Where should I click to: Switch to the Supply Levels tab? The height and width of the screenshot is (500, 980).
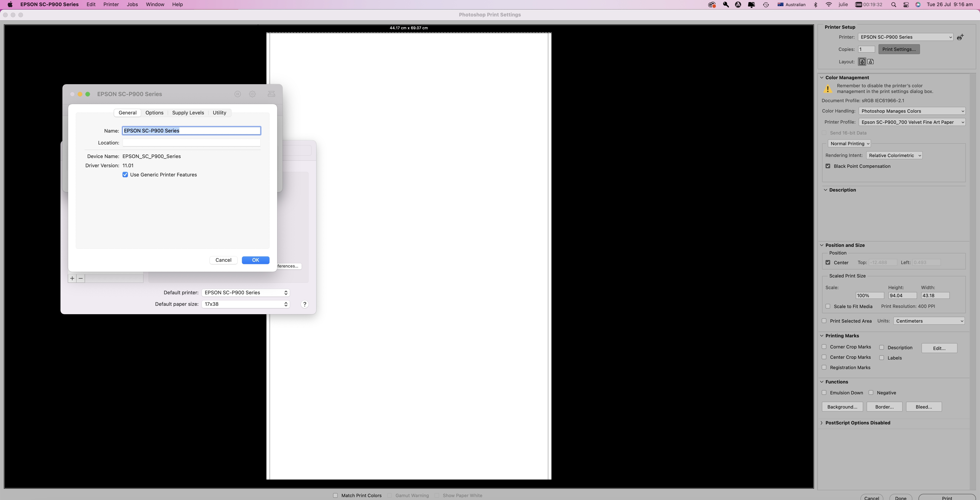pyautogui.click(x=188, y=112)
